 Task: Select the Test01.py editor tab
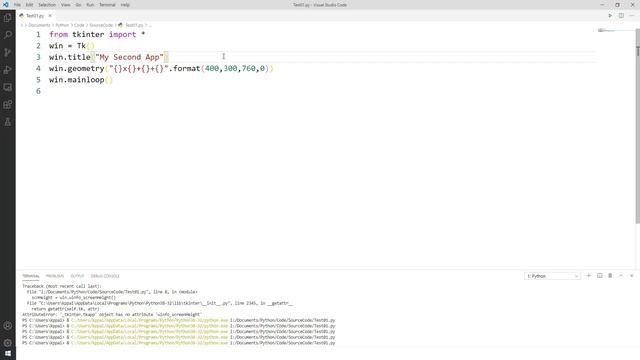[x=36, y=16]
